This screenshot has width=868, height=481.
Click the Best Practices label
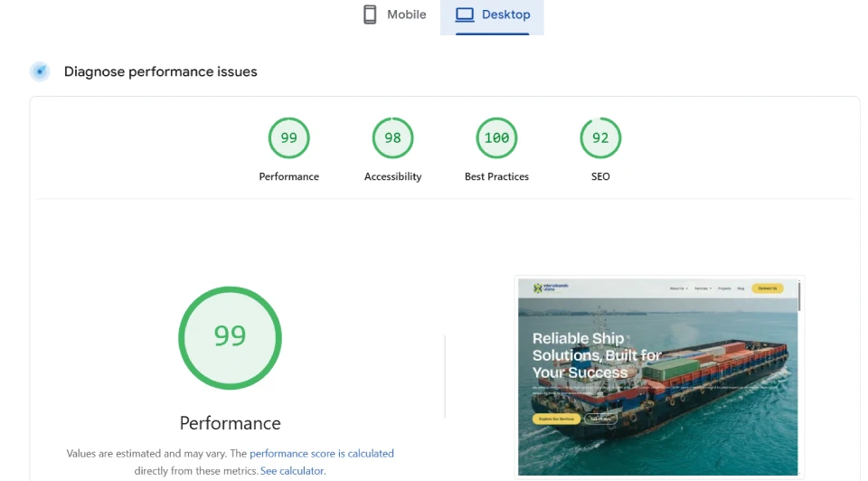pos(496,177)
